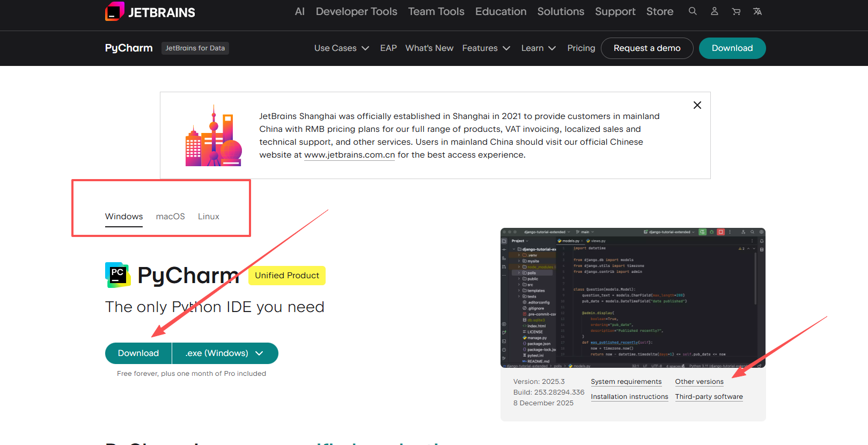The image size is (868, 445).
Task: Open the AI menu
Action: pos(300,11)
